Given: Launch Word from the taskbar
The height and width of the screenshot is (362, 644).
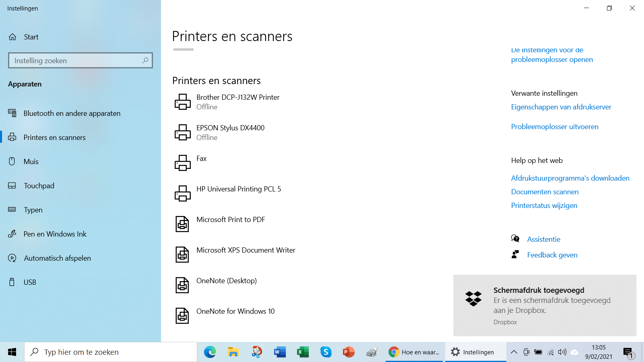Looking at the screenshot, I should coord(280,352).
